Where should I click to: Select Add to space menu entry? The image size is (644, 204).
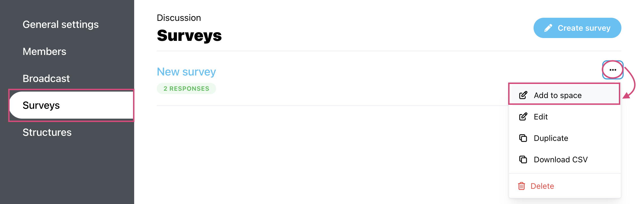565,95
